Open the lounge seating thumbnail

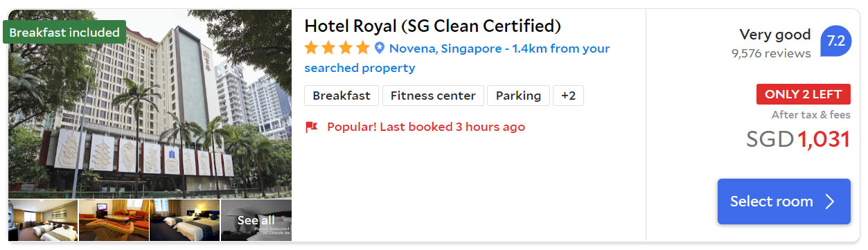(114, 220)
